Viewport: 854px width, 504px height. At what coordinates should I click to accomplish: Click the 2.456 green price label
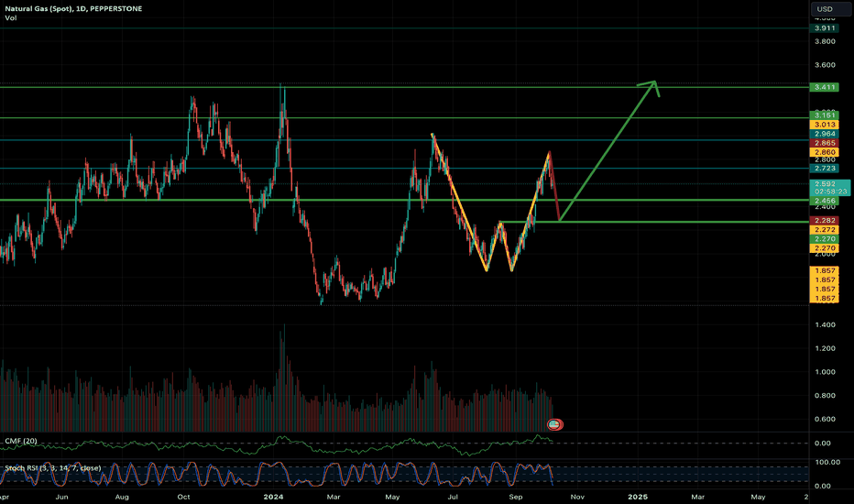pos(825,201)
